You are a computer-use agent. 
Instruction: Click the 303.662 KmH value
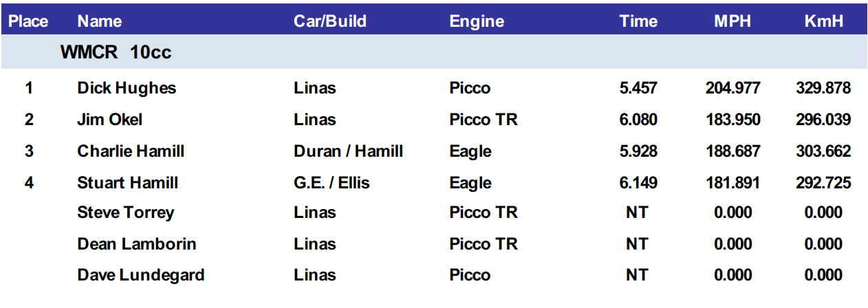click(x=823, y=151)
